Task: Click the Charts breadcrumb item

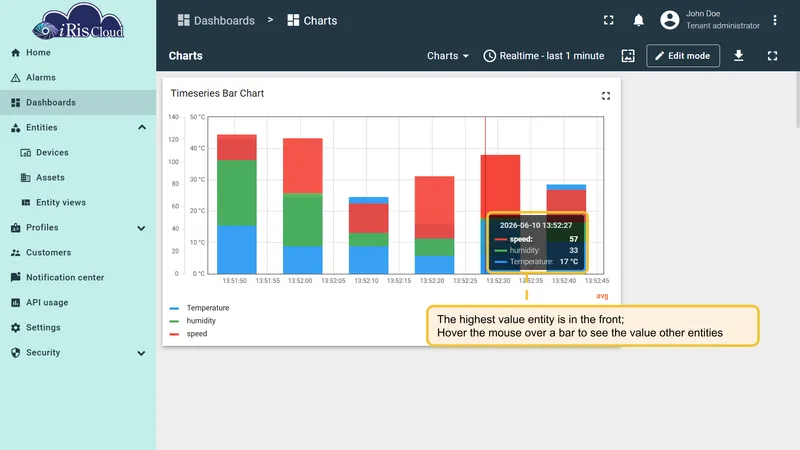Action: click(312, 20)
